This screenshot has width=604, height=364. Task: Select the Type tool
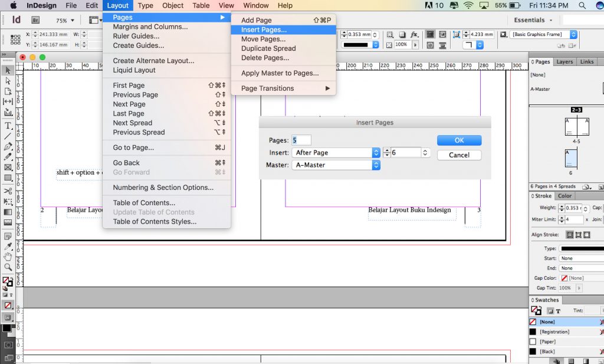tap(8, 126)
